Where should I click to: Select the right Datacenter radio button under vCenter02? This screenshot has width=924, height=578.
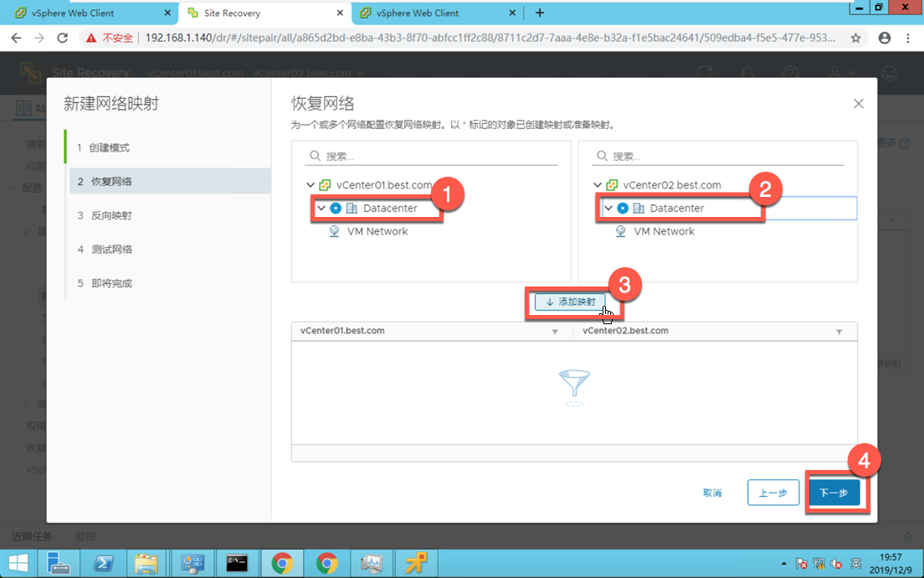click(623, 209)
